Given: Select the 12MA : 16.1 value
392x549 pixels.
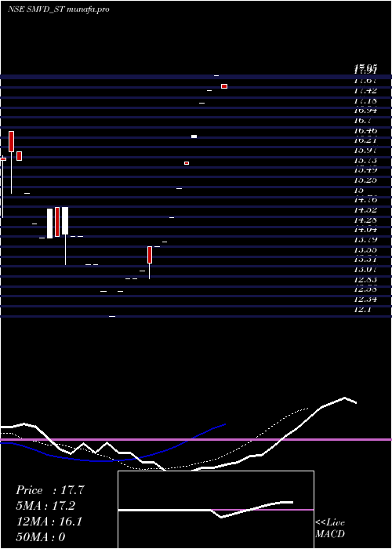Looking at the screenshot, I should click(x=49, y=522).
